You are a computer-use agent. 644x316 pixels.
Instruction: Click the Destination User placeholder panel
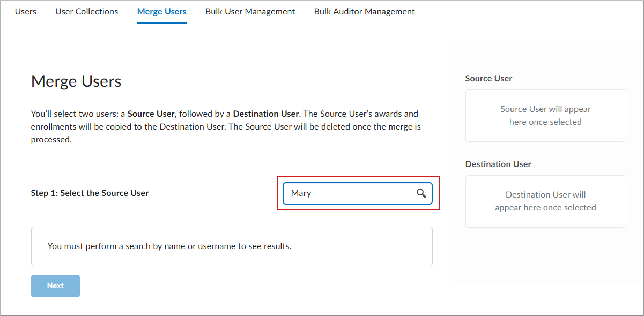click(x=545, y=201)
